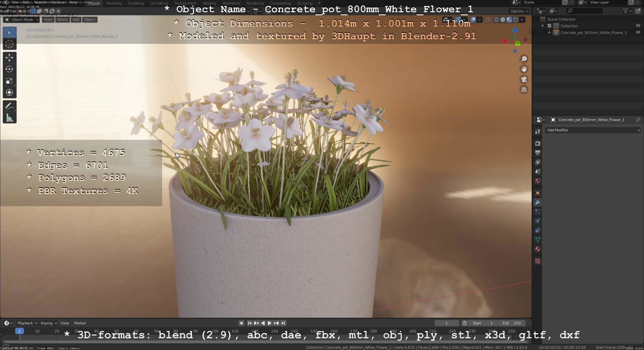Hide Concrete_pot_800mm_White_Flower_1 via eye icon
This screenshot has width=644, height=350.
click(638, 32)
